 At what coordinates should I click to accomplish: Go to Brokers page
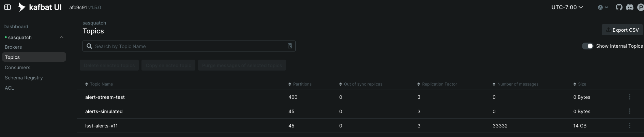click(13, 47)
